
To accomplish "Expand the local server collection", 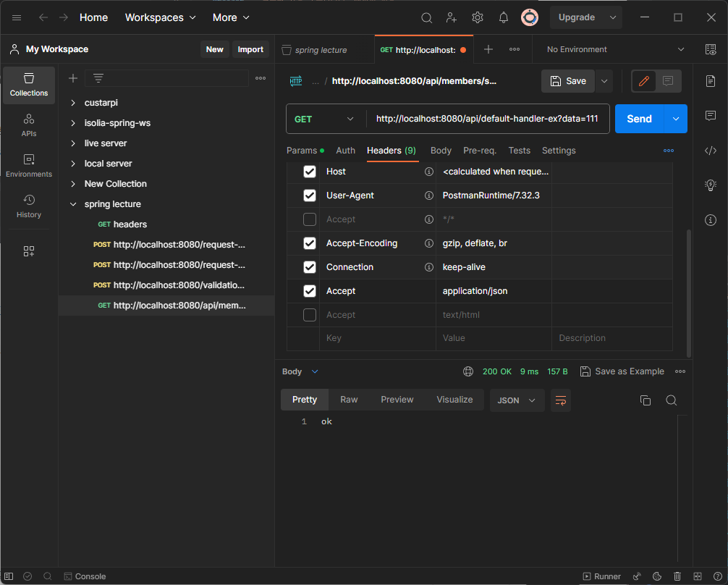I will (x=73, y=164).
